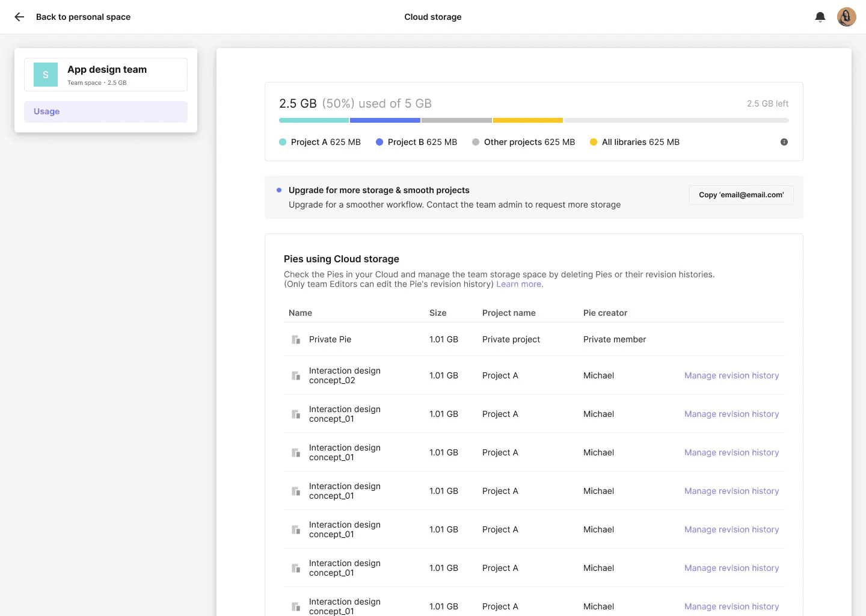
Task: Click Project name column header
Action: click(509, 313)
